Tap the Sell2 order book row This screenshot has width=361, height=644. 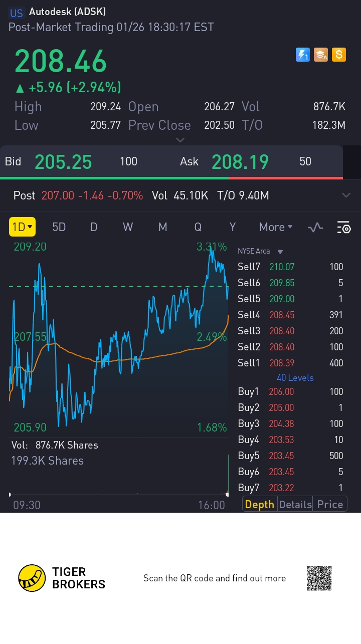click(290, 347)
